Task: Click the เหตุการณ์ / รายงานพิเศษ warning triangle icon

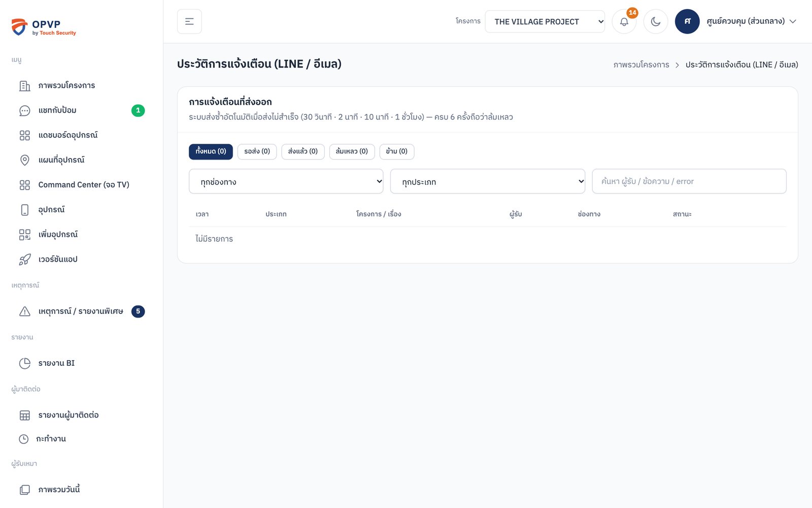Action: pos(24,311)
